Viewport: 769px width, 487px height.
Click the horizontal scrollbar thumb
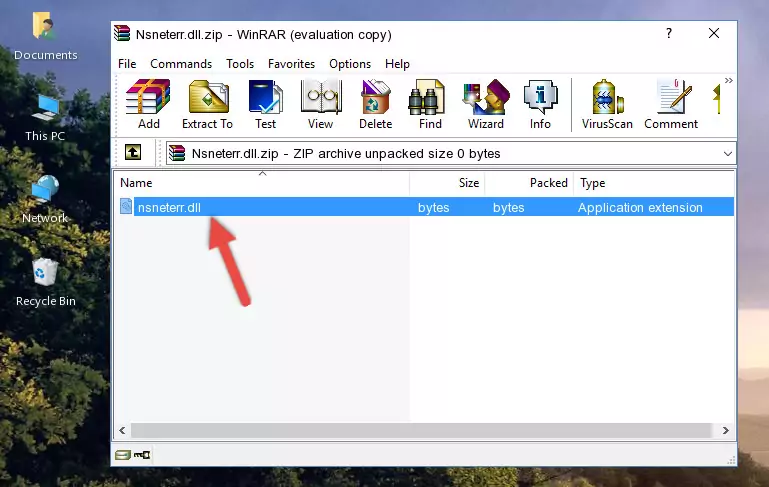coord(421,430)
